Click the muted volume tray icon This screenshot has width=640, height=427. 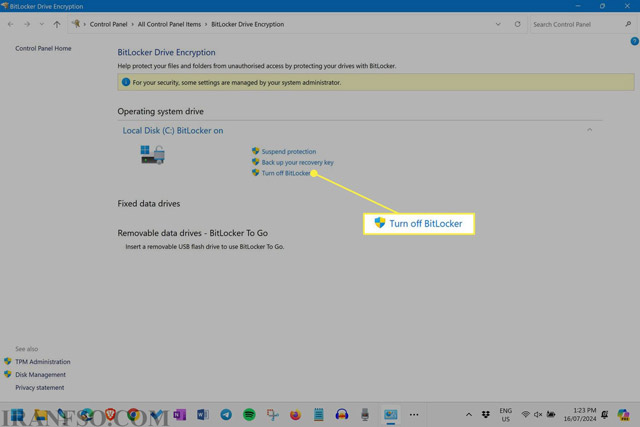click(538, 415)
